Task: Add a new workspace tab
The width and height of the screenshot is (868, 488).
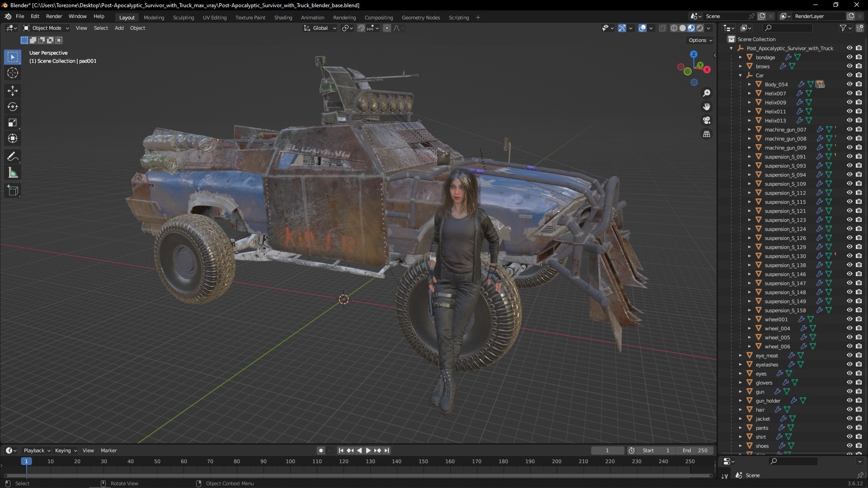Action: pos(478,18)
